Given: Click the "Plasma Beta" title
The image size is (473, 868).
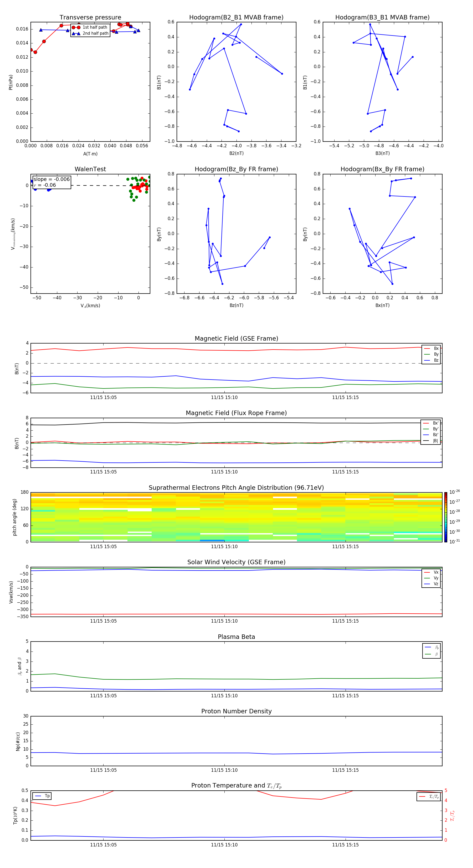Looking at the screenshot, I should 236,637.
